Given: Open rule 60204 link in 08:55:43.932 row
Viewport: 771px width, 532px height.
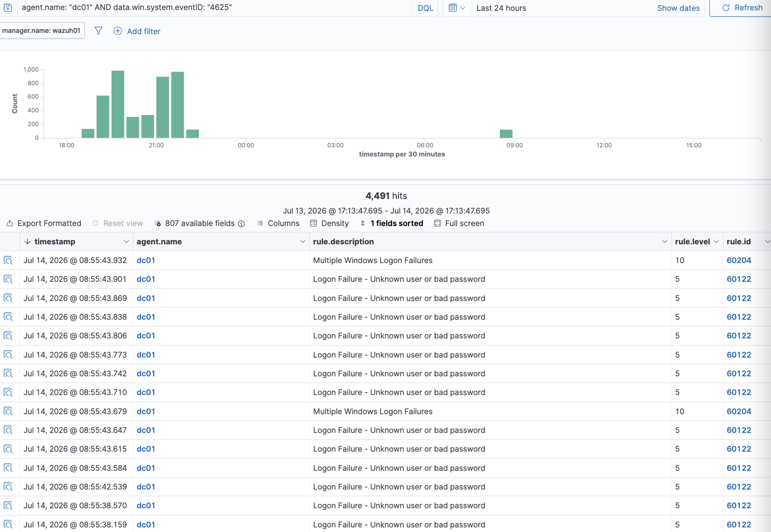Looking at the screenshot, I should coord(739,260).
